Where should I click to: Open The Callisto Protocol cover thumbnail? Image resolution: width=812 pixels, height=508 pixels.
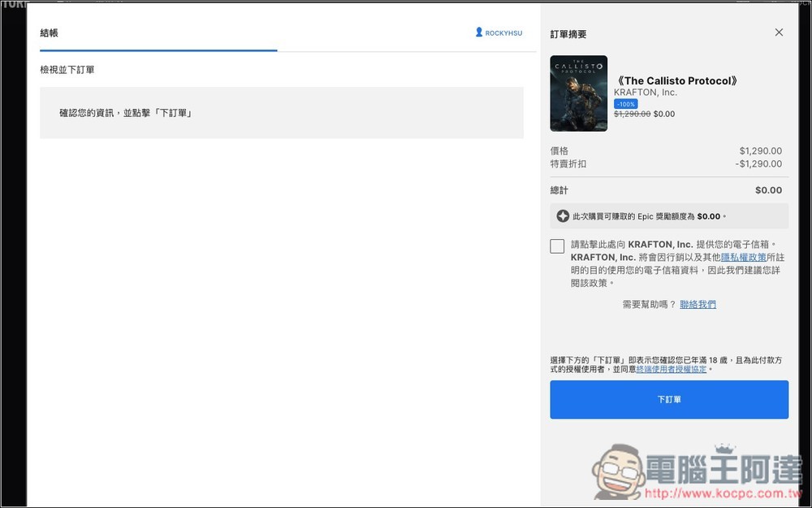click(578, 93)
